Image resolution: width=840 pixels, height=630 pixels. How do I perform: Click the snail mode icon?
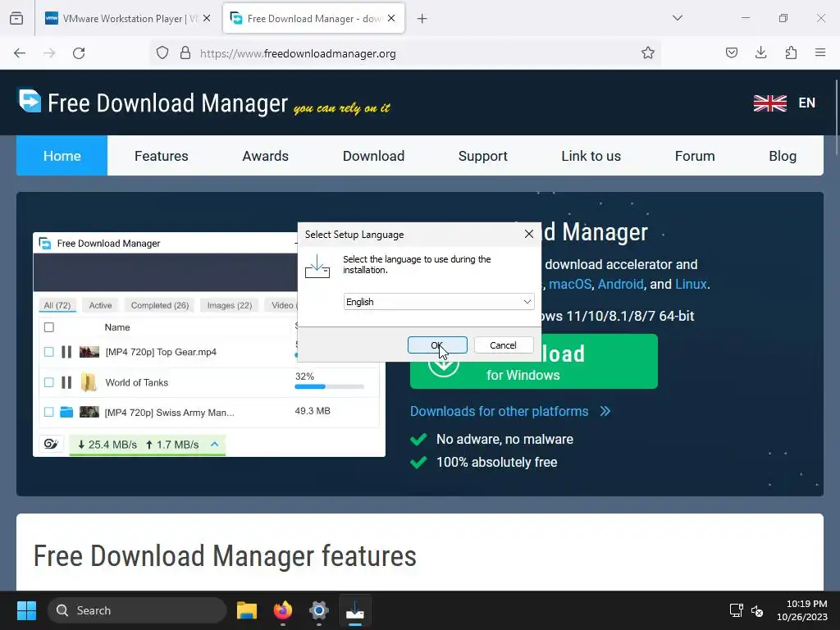[51, 444]
